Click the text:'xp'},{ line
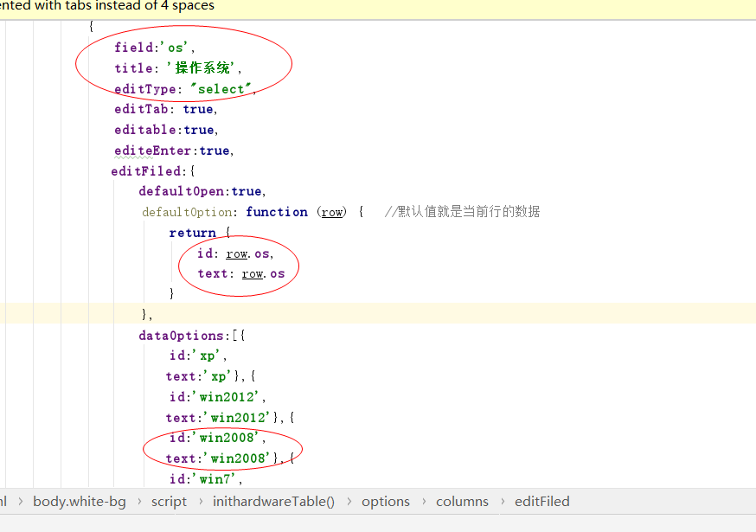This screenshot has width=756, height=532. (x=211, y=376)
